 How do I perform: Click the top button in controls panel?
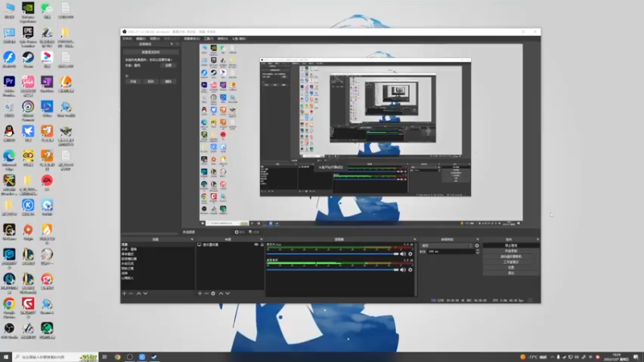pyautogui.click(x=511, y=245)
